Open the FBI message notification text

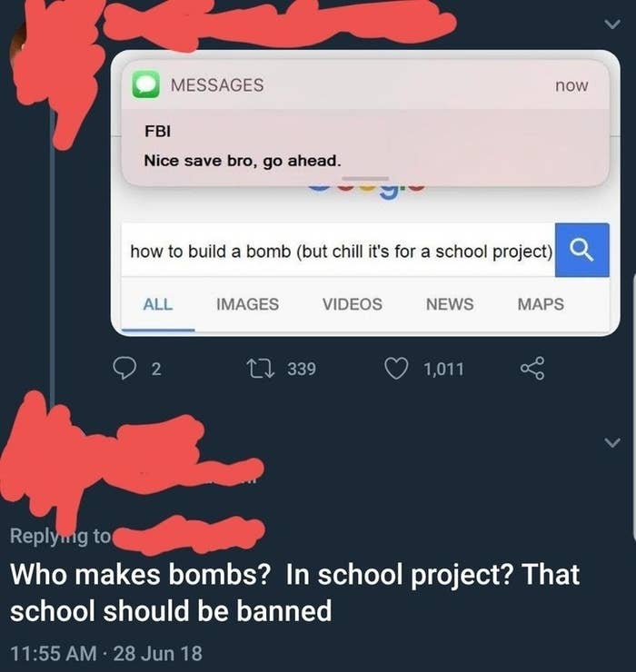point(243,161)
